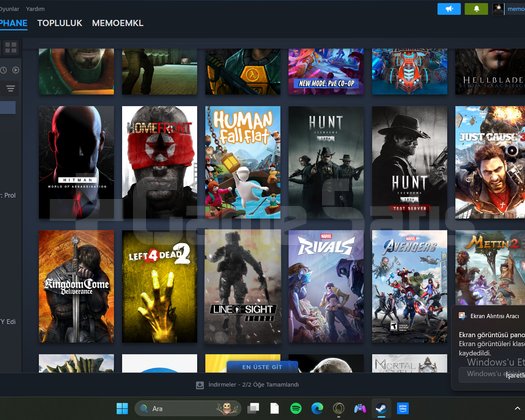
Task: Open the Windows Start menu
Action: click(x=122, y=408)
